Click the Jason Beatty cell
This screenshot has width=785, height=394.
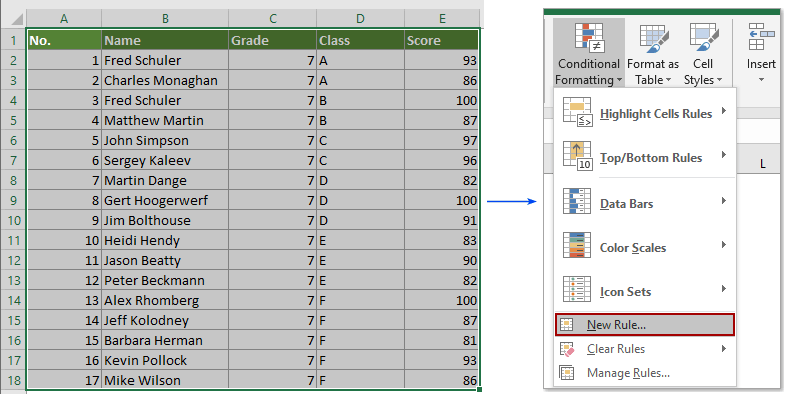tap(165, 260)
